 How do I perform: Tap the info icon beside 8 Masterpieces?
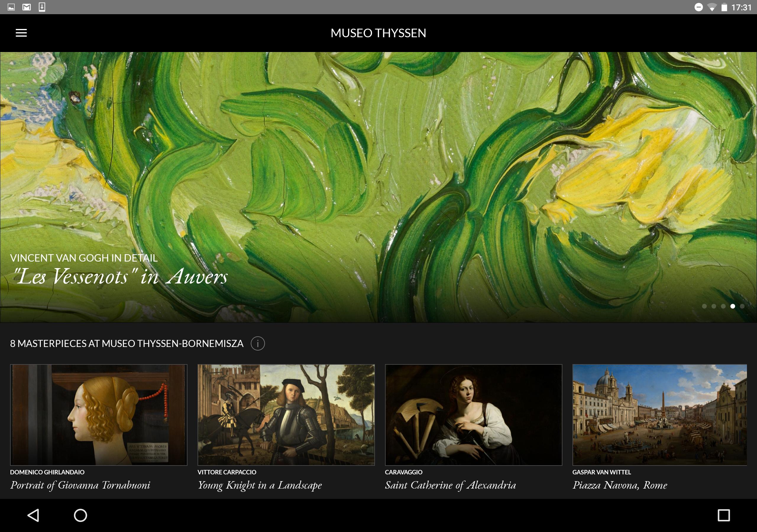coord(258,343)
